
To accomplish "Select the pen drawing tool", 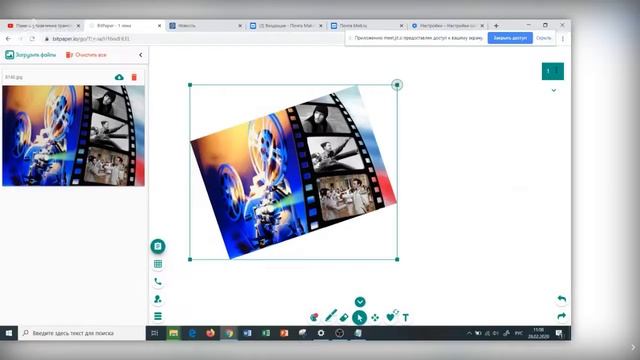I will pos(331,316).
